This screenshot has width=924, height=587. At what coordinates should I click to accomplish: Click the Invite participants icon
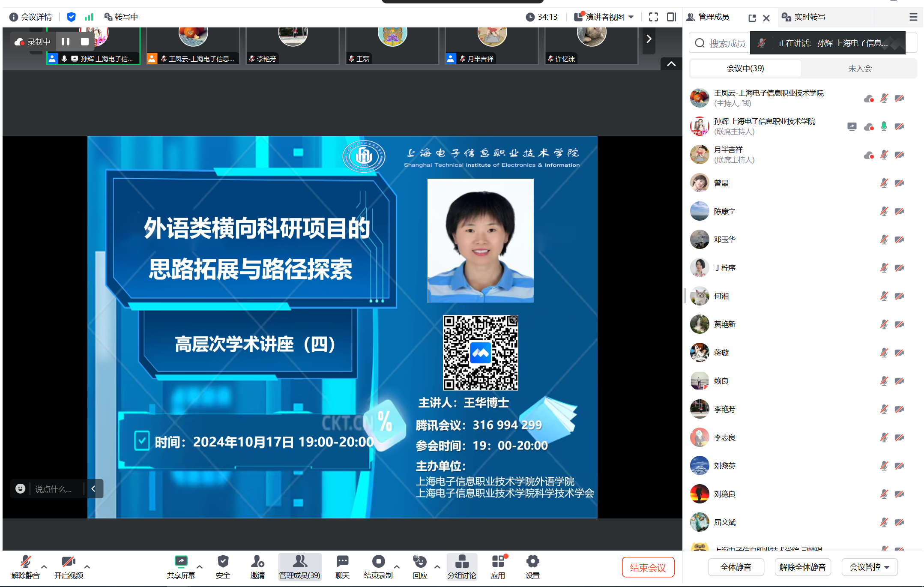[x=257, y=562]
